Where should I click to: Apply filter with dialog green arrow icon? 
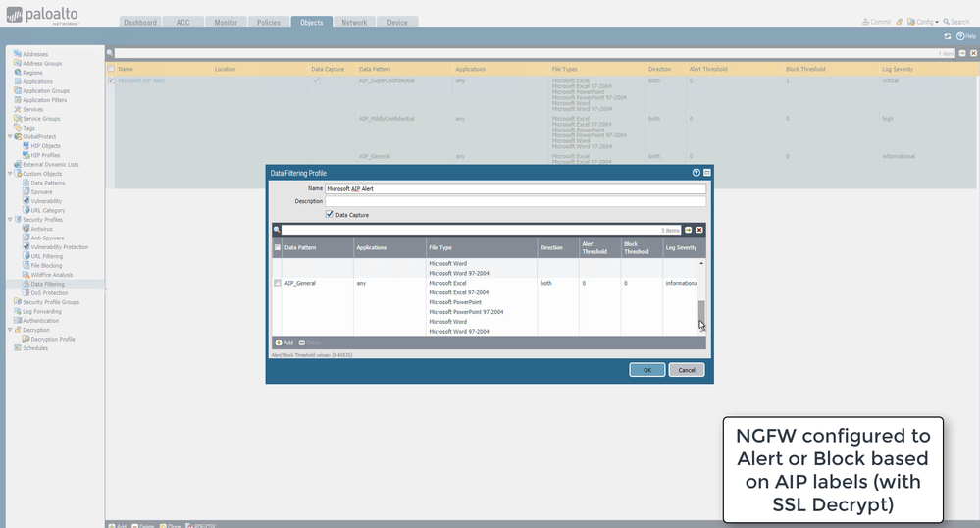pos(688,231)
